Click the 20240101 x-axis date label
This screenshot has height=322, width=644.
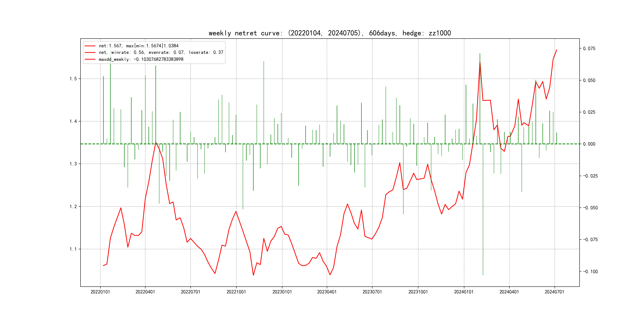pos(464,292)
